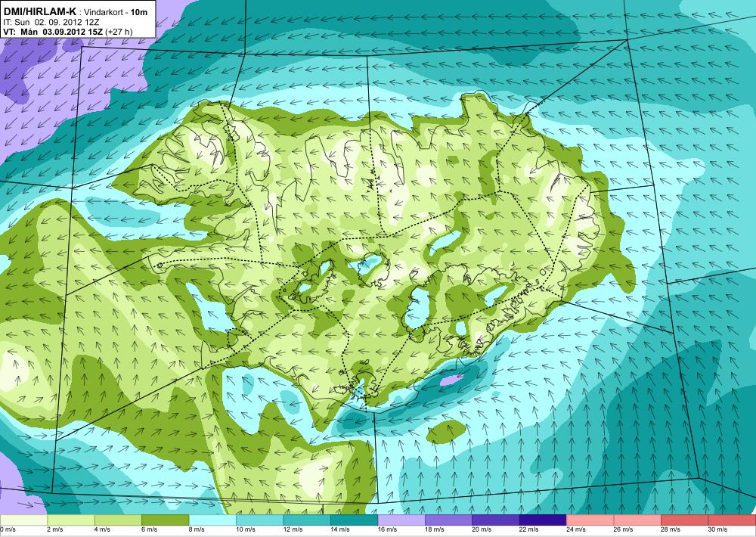Pick the dark green 6–8 m/s legend swatch
This screenshot has width=756, height=537.
(x=166, y=520)
